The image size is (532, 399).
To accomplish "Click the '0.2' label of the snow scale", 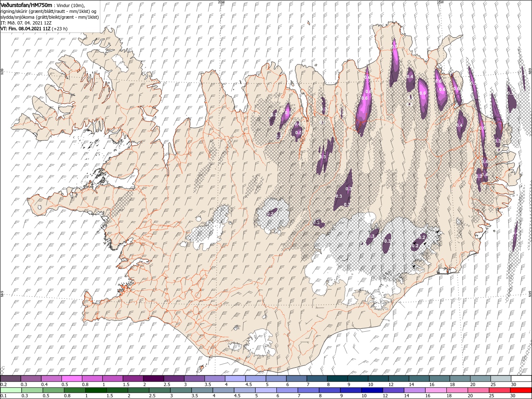I will point(3,384).
